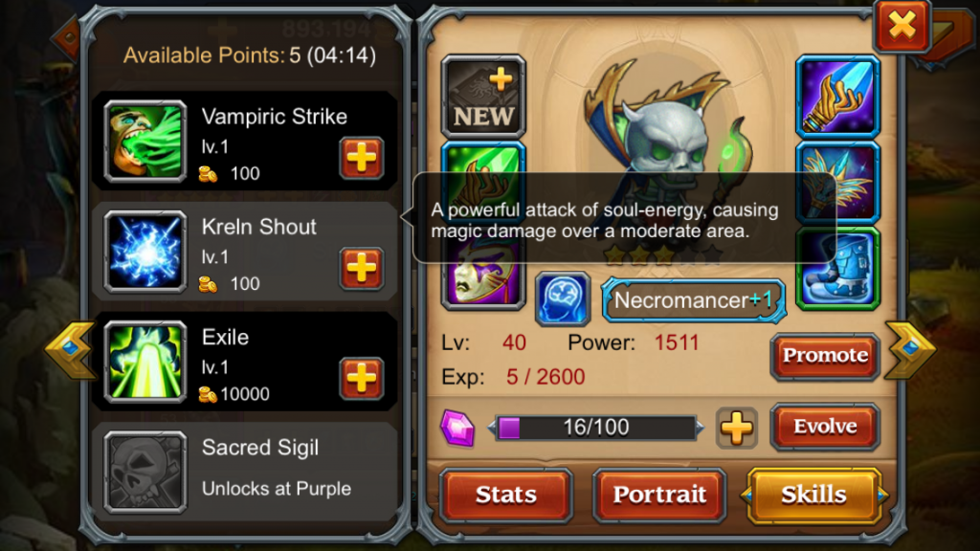Tap the brain intelligence type icon

click(563, 298)
